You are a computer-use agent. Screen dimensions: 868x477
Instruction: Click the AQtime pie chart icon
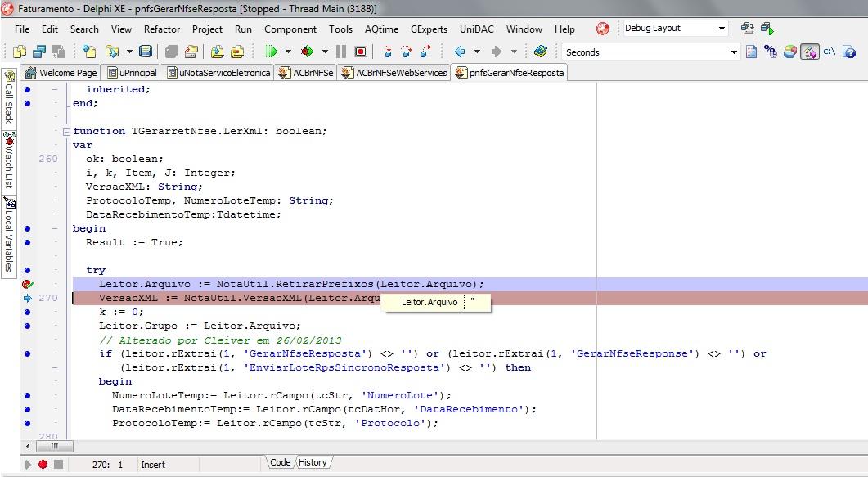click(x=790, y=52)
